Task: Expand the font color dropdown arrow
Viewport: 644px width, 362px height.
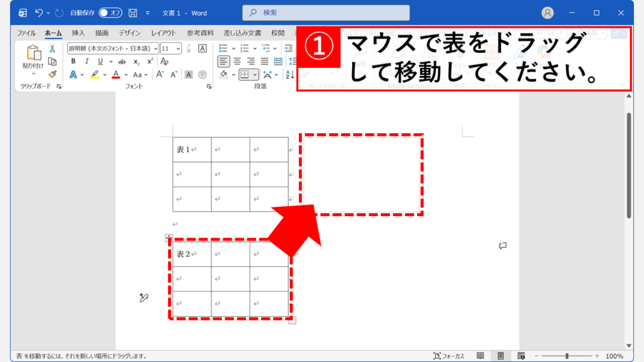Action: click(125, 74)
